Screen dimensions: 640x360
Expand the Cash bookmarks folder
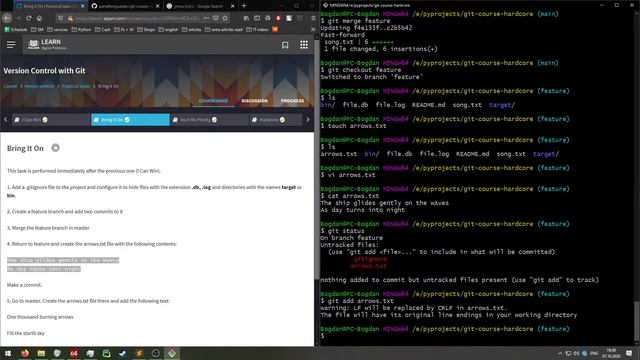pyautogui.click(x=103, y=29)
